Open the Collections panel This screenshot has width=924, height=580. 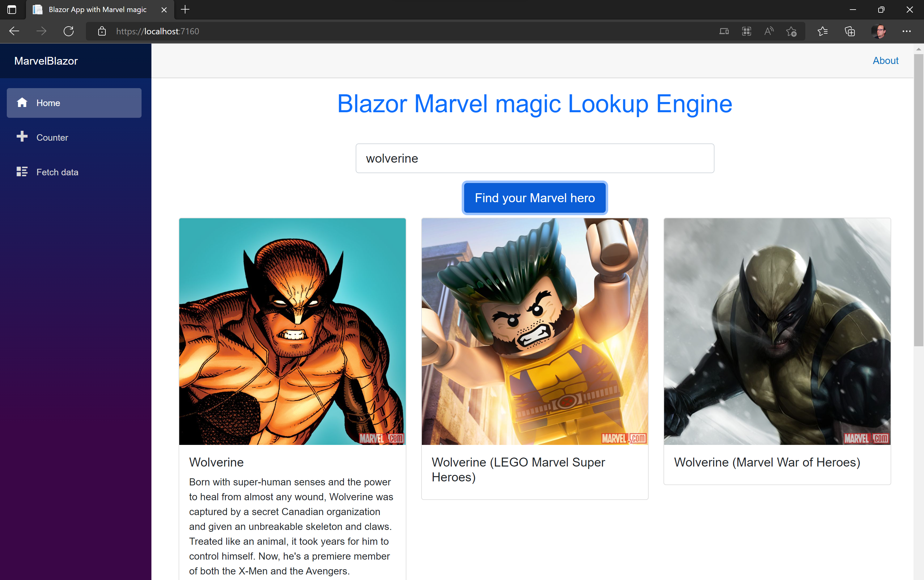click(x=850, y=31)
